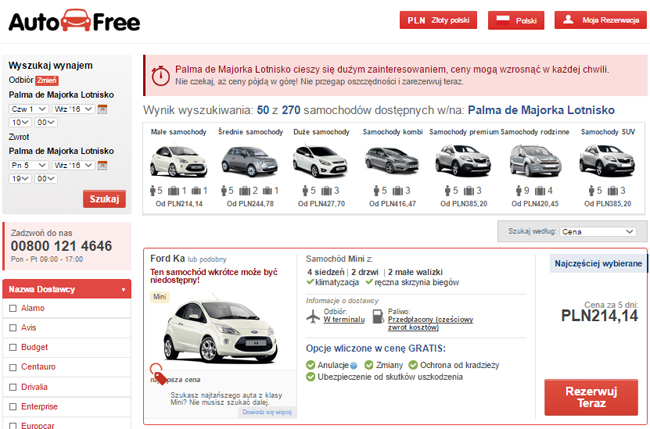The height and width of the screenshot is (429, 650).
Task: Click the Najczęściej wybierane badge
Action: tap(598, 264)
